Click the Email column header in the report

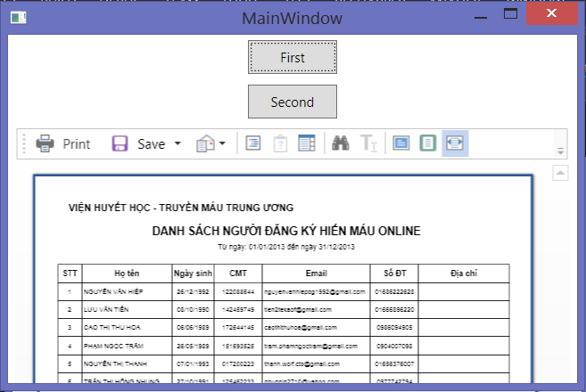[316, 274]
